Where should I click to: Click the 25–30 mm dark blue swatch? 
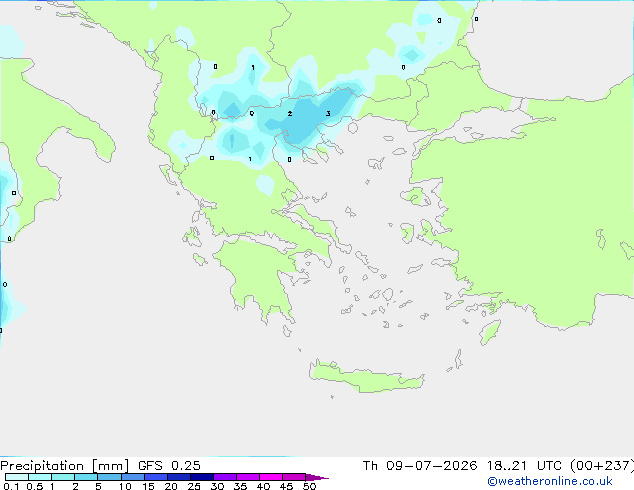pos(201,477)
